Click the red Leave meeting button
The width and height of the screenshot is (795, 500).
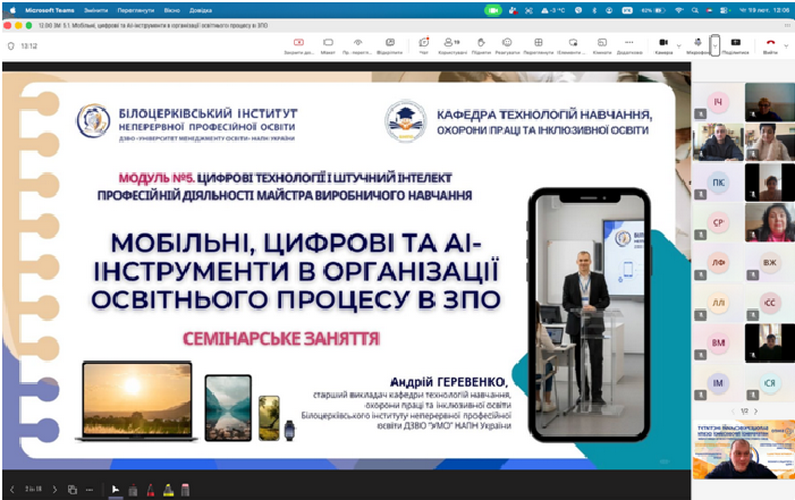point(770,44)
